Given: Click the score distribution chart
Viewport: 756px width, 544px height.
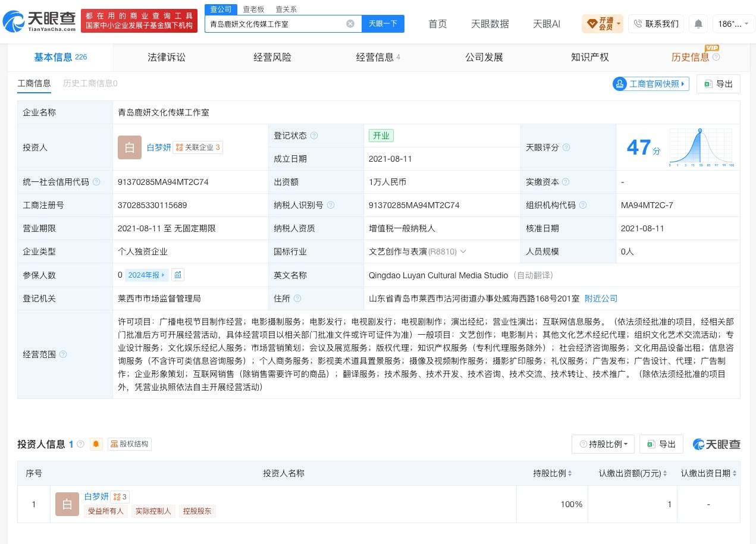Looking at the screenshot, I should (701, 147).
